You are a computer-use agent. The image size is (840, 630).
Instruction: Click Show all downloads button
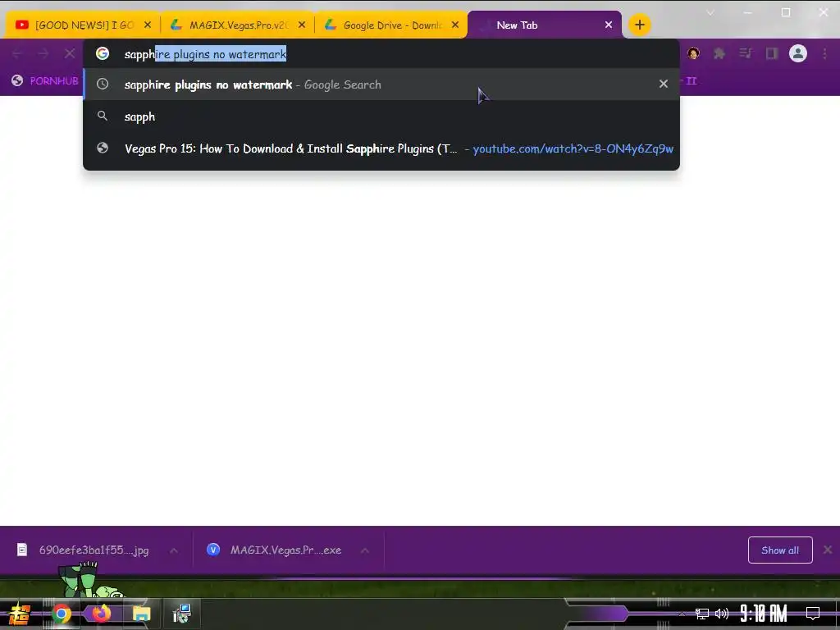(x=780, y=550)
